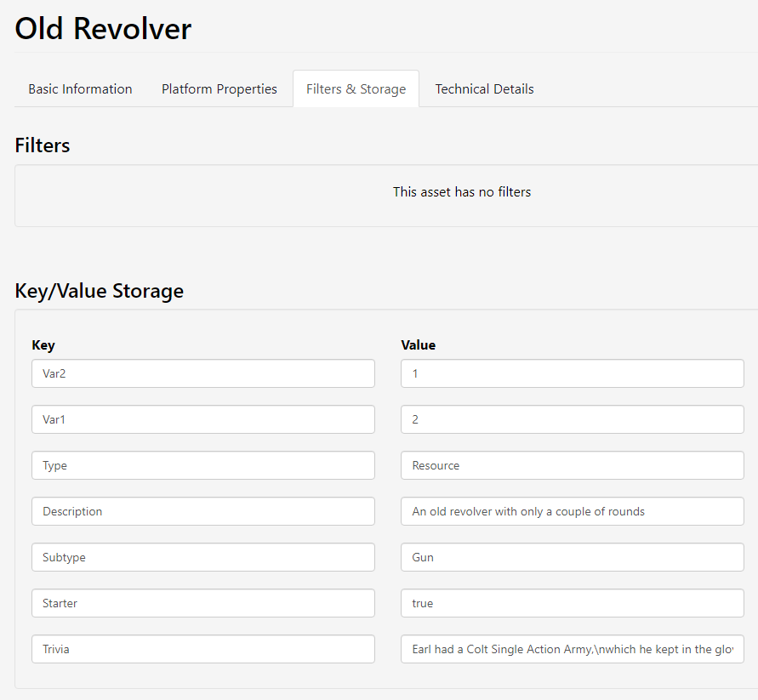Image resolution: width=758 pixels, height=700 pixels.
Task: Go to the Technical Details tab
Action: click(x=484, y=89)
